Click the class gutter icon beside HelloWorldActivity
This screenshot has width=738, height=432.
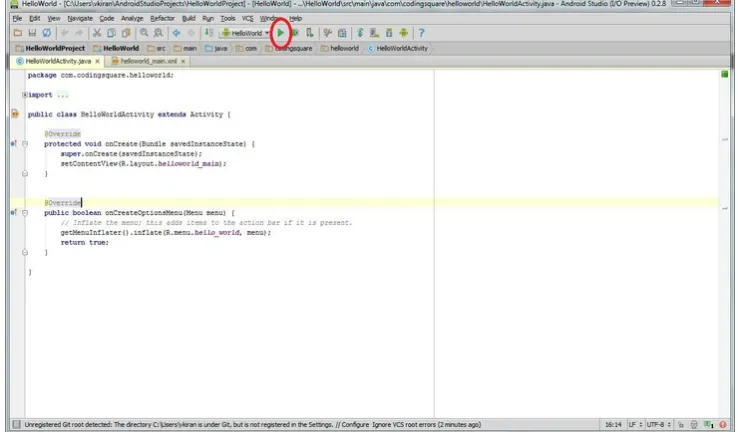pos(15,114)
